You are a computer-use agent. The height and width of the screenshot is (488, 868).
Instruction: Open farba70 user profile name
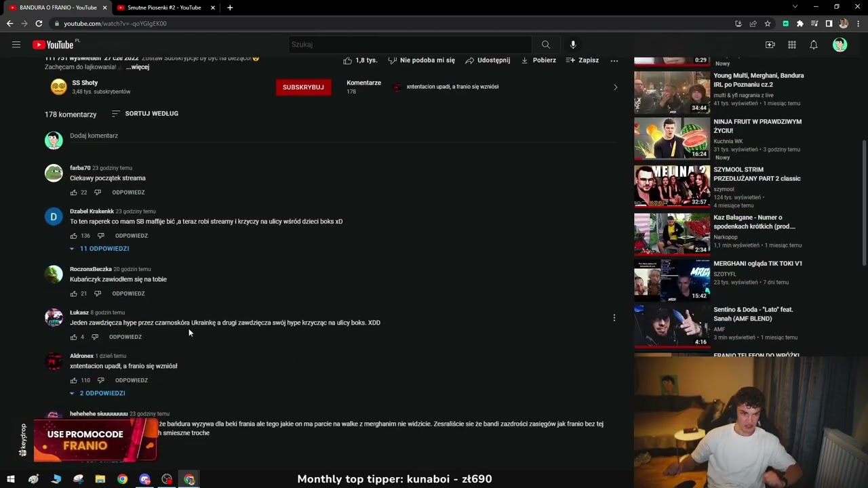tap(80, 168)
